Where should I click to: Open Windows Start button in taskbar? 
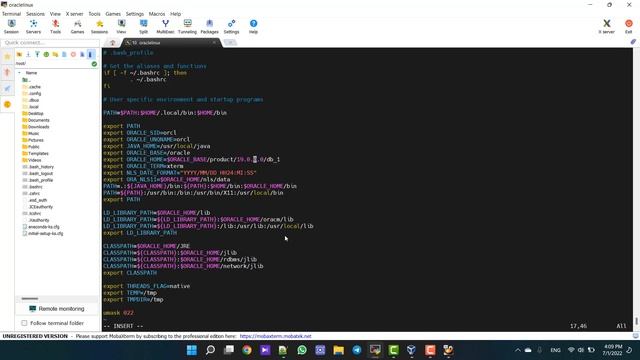(192, 350)
